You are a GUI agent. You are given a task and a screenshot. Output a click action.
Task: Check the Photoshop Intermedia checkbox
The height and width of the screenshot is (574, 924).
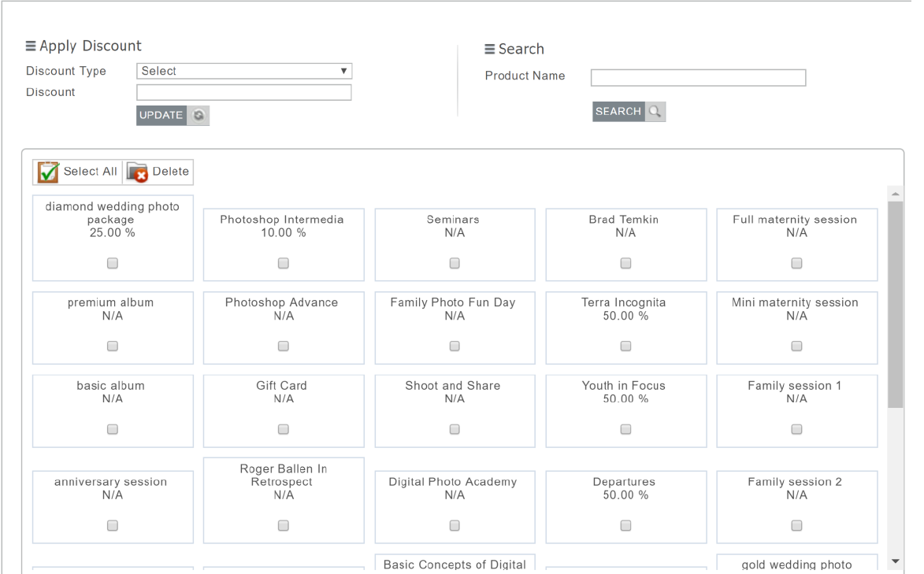(x=284, y=264)
